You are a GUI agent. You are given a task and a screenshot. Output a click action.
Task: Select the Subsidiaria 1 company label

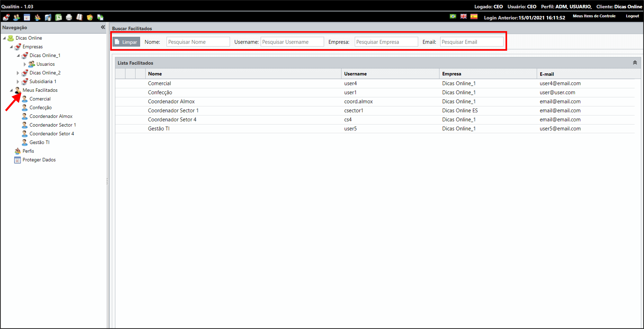[x=43, y=82]
